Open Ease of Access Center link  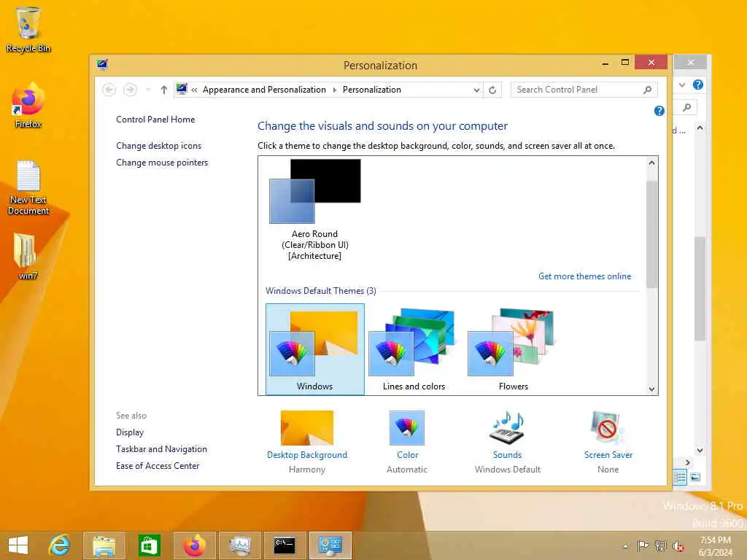[x=158, y=466]
